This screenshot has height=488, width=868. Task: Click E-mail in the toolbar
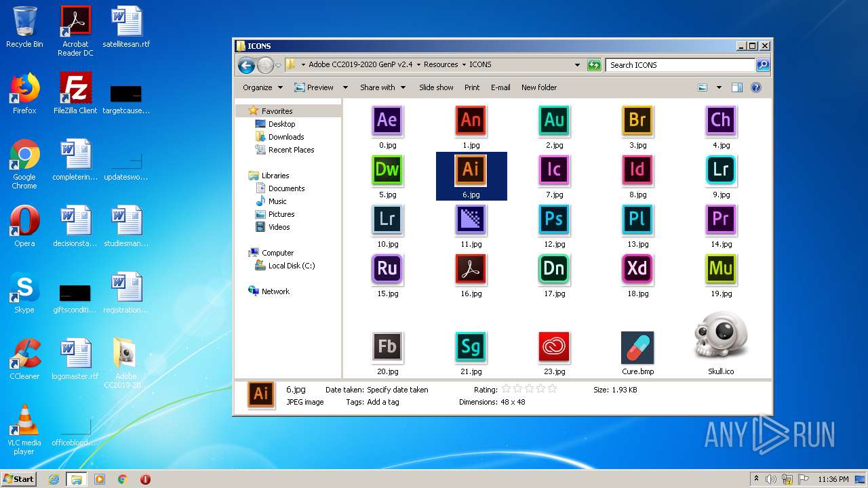pyautogui.click(x=500, y=87)
